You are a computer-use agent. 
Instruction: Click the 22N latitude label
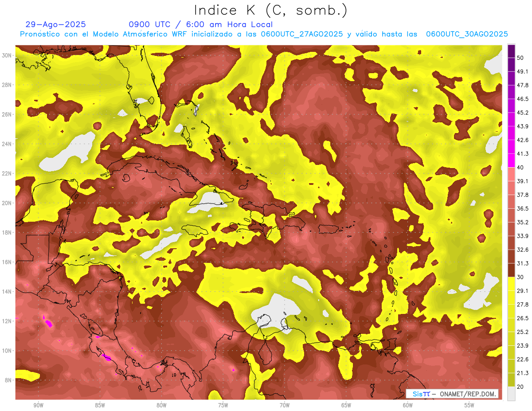(x=7, y=173)
